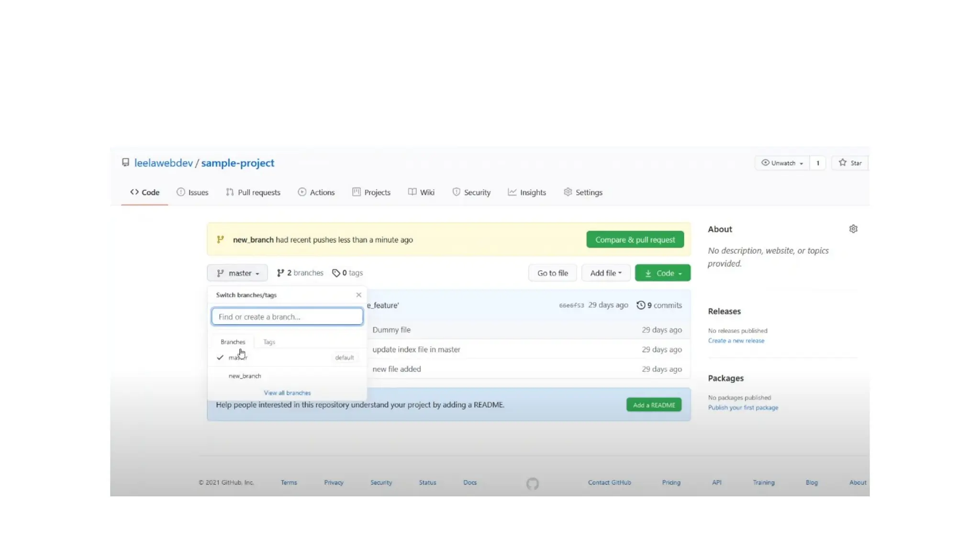The height and width of the screenshot is (551, 980).
Task: Toggle the master branch selector button
Action: click(x=237, y=273)
